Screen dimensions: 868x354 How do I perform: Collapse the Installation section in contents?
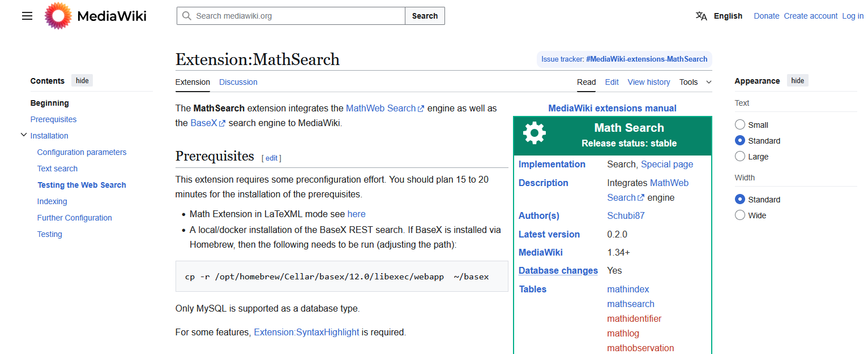coord(23,135)
